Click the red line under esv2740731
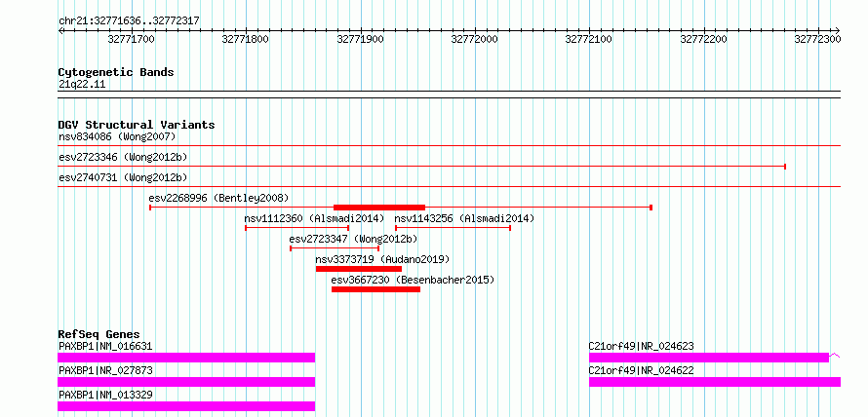This screenshot has height=417, width=868. pyautogui.click(x=450, y=187)
